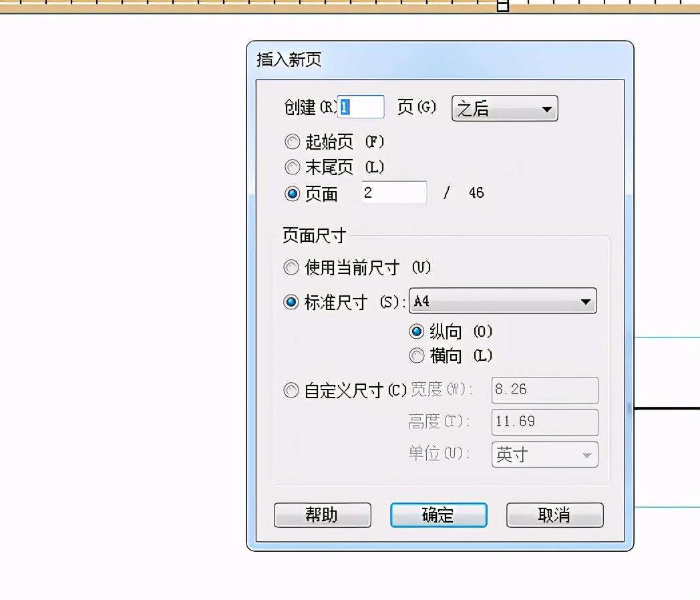The image size is (700, 600).
Task: Click the 页面尺寸 group label
Action: point(315,235)
